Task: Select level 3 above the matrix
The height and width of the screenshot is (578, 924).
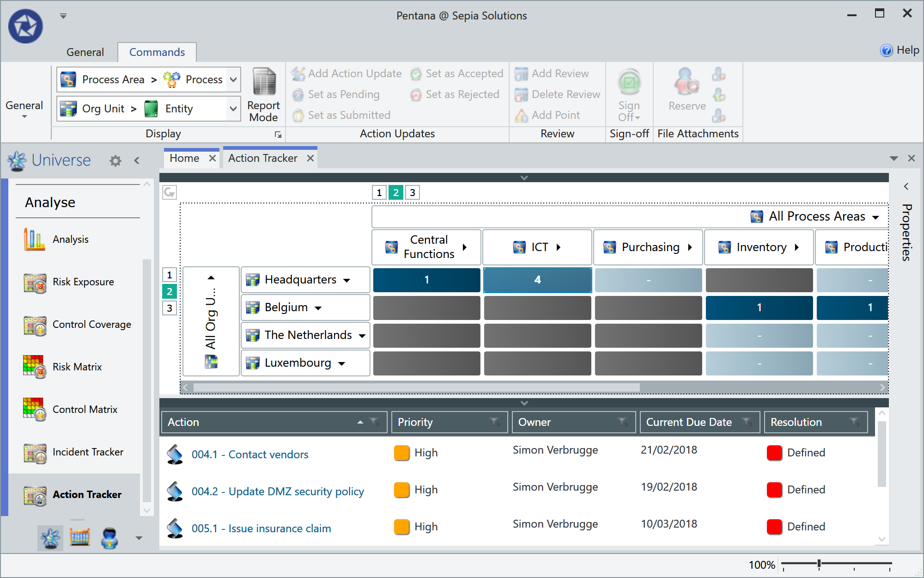Action: 412,192
